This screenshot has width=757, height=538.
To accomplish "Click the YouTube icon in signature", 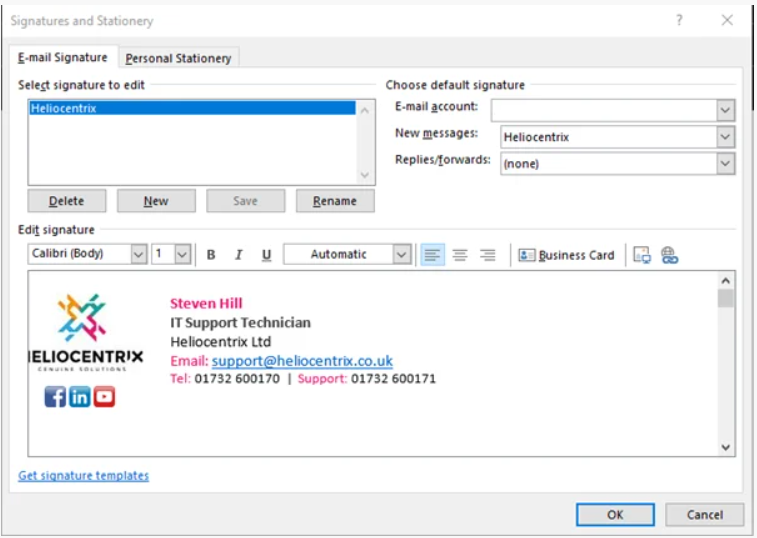I will click(x=104, y=397).
